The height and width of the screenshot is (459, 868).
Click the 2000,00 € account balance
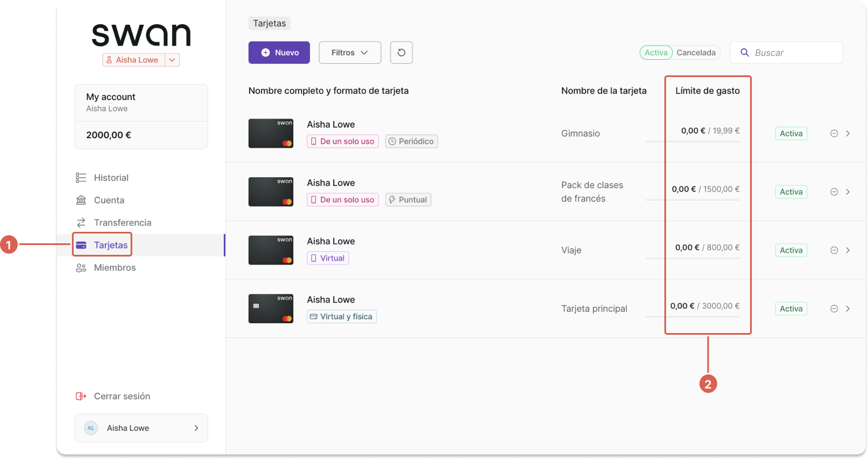tap(109, 135)
